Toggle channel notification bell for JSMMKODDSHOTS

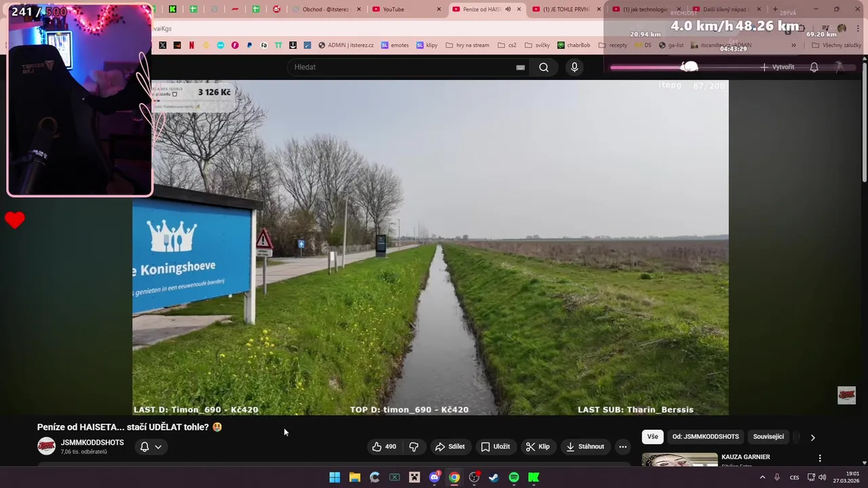coord(144,447)
